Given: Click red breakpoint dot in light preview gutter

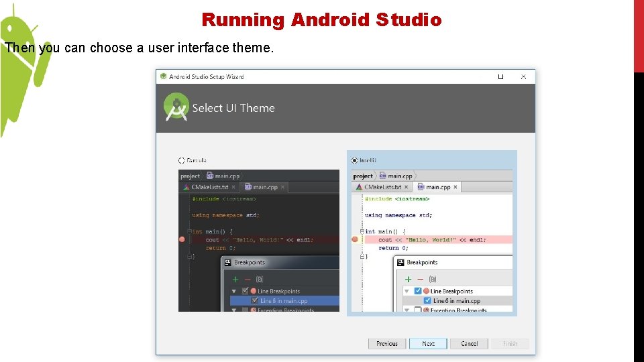Looking at the screenshot, I should [x=355, y=239].
